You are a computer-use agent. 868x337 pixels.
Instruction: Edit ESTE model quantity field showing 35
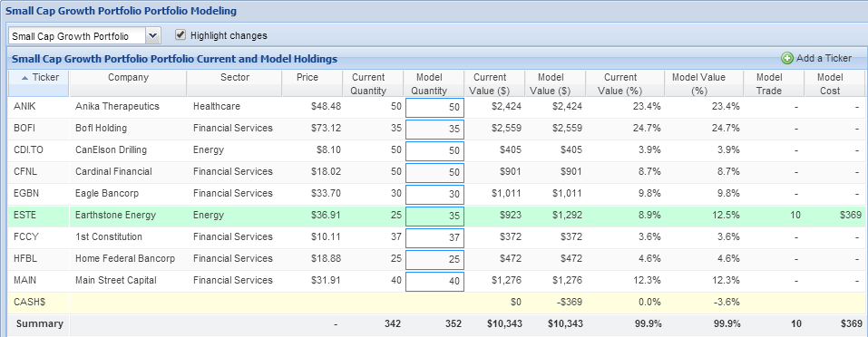[x=434, y=216]
